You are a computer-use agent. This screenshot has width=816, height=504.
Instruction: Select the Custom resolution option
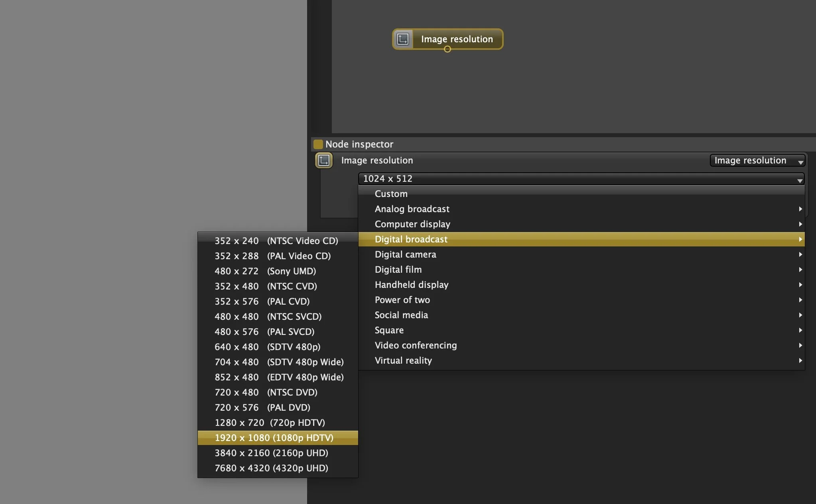click(x=391, y=194)
